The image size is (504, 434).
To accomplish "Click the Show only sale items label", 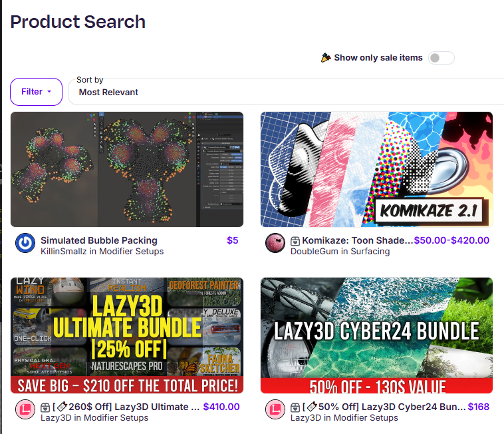I will click(x=378, y=58).
